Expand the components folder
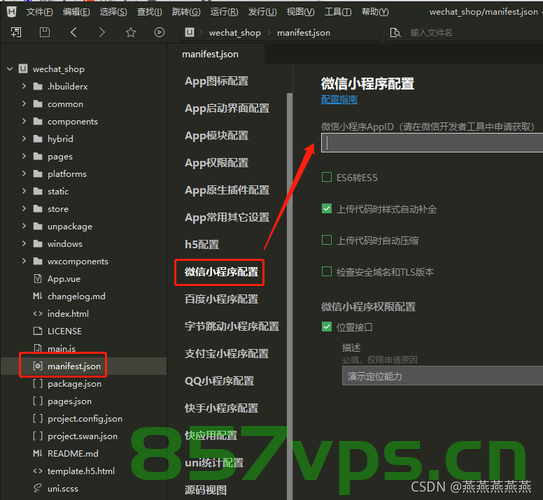 pyautogui.click(x=24, y=121)
